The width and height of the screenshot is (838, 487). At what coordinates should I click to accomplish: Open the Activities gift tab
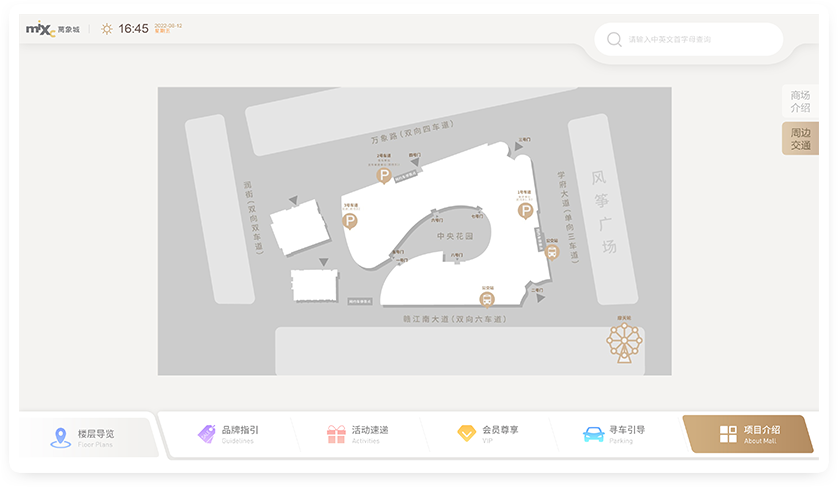pos(358,434)
